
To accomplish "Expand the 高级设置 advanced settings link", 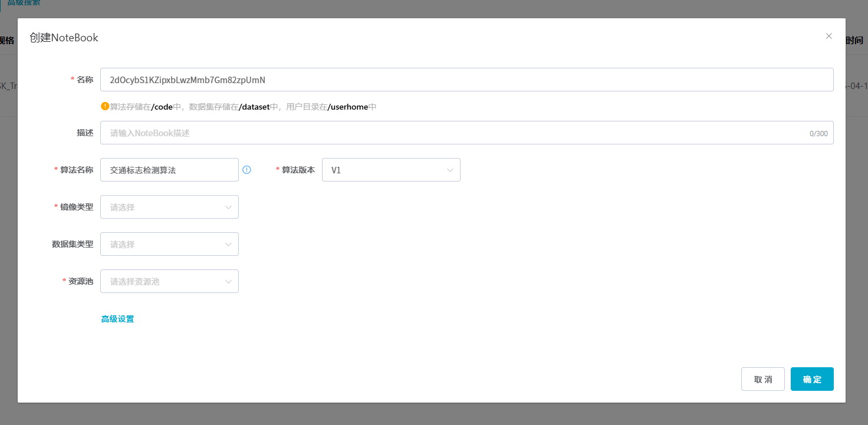I will click(x=117, y=319).
